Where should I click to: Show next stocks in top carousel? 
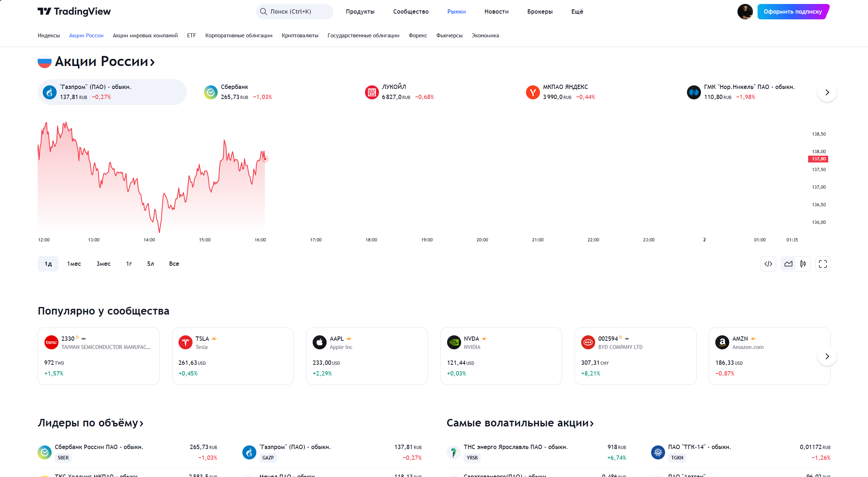click(x=827, y=92)
